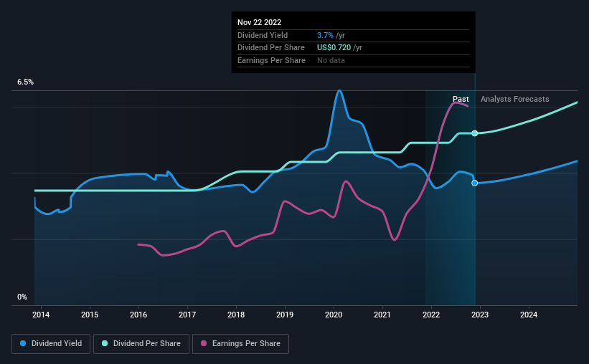Click the US$0.720 value in tooltip

tap(334, 48)
